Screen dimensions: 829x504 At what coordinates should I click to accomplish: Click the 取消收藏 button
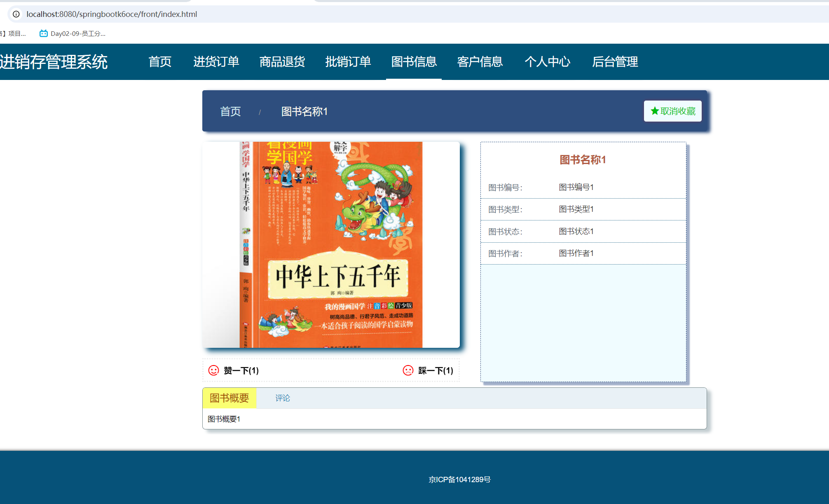672,111
